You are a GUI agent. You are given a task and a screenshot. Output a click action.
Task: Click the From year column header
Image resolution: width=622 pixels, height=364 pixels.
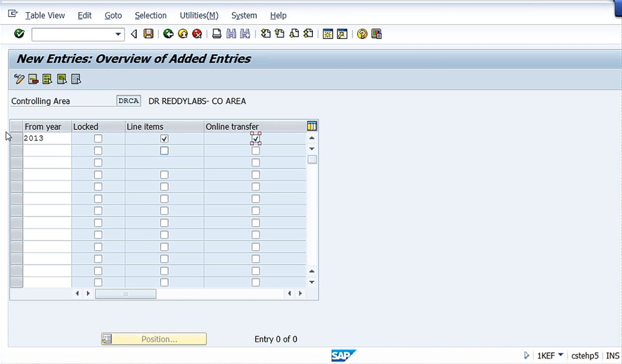47,127
